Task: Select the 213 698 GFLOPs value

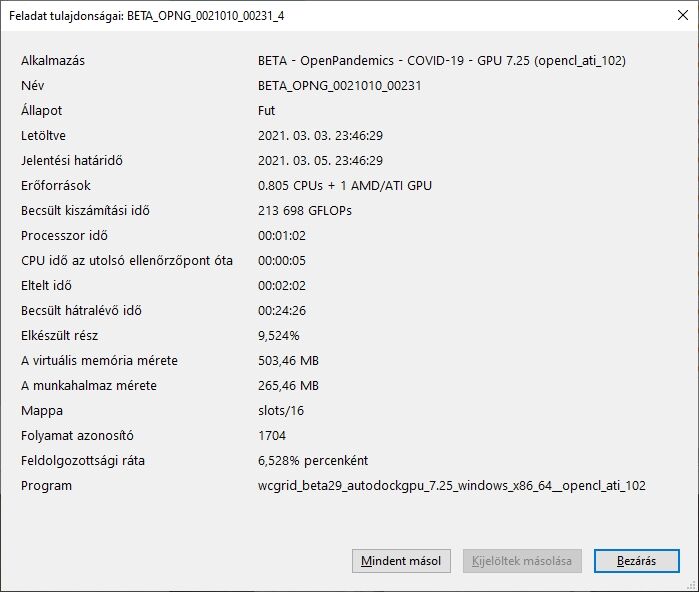Action: click(x=305, y=210)
